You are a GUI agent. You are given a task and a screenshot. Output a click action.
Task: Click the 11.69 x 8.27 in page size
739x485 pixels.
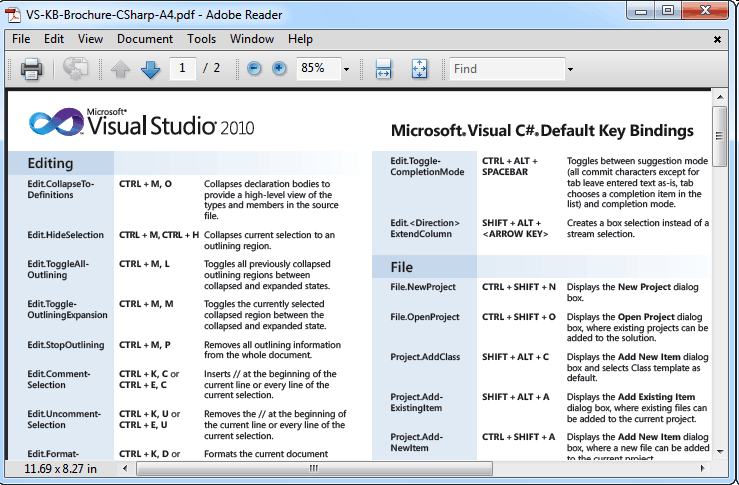click(60, 469)
